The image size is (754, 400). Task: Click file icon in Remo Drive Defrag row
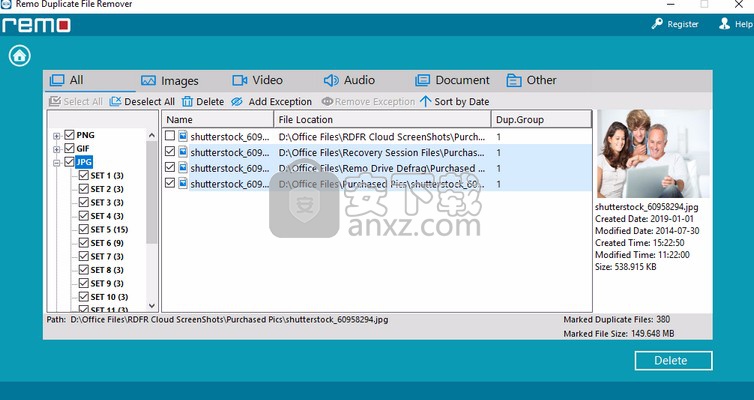[183, 167]
